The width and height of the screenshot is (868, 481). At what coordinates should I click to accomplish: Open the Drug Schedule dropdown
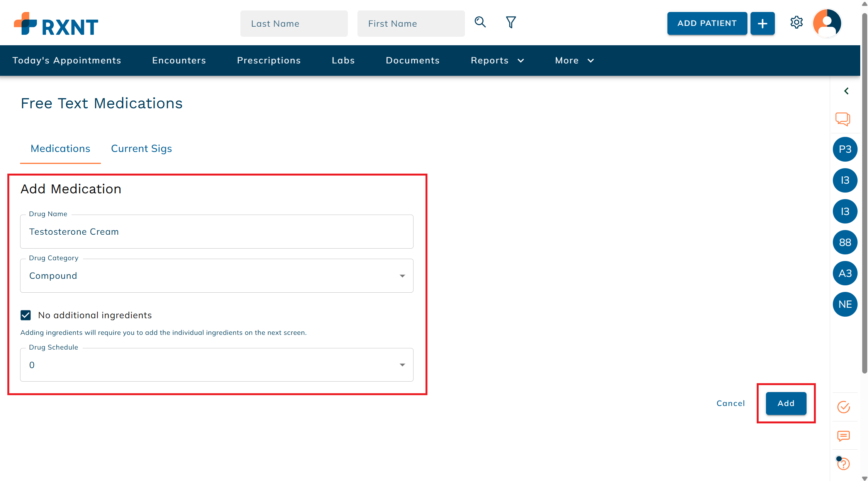click(x=402, y=365)
